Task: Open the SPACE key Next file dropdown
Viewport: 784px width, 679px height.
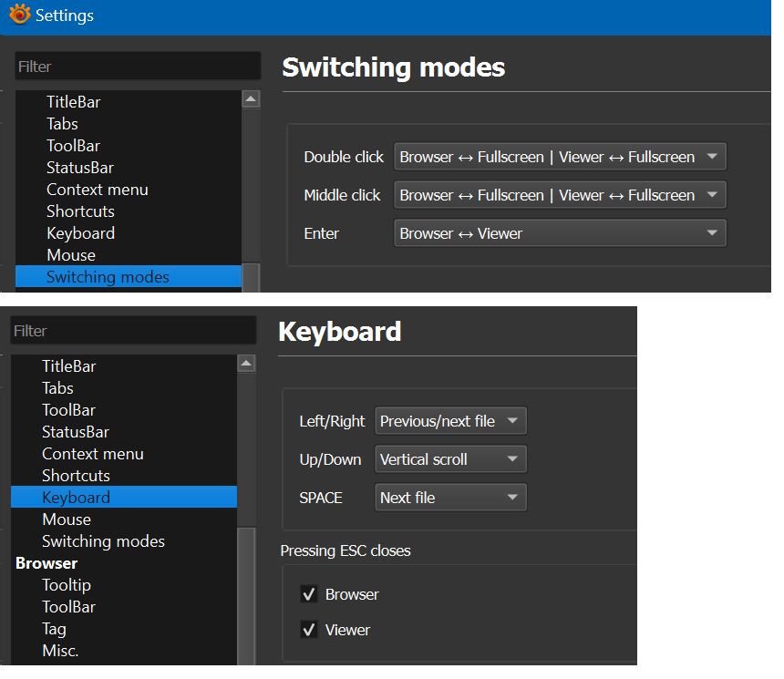Action: point(450,498)
